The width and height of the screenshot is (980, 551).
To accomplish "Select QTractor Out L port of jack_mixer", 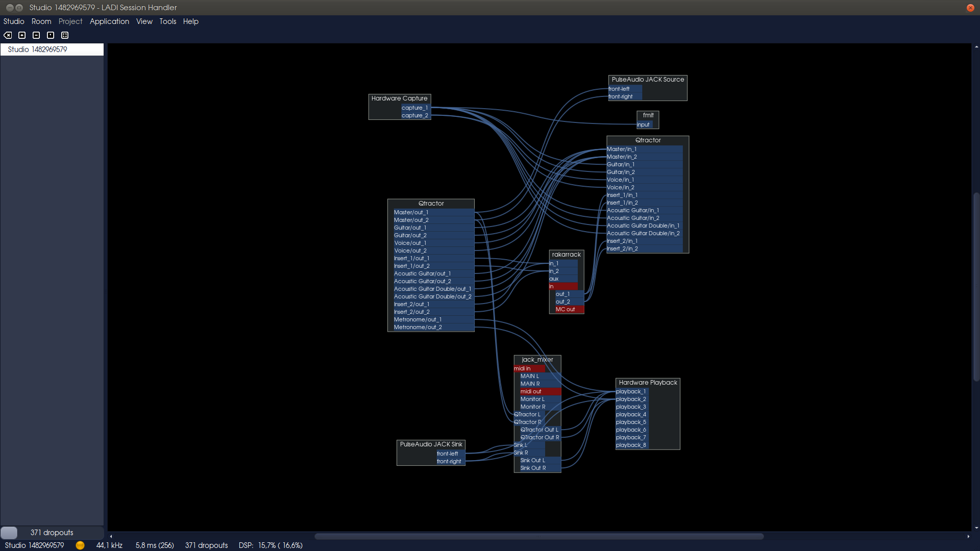I will [540, 430].
